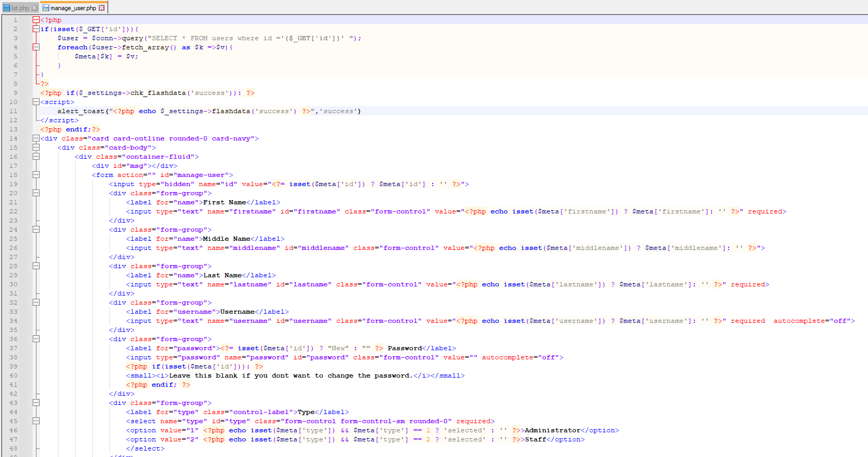Image resolution: width=868 pixels, height=457 pixels.
Task: Collapse the card-body div at line 15
Action: coord(36,148)
